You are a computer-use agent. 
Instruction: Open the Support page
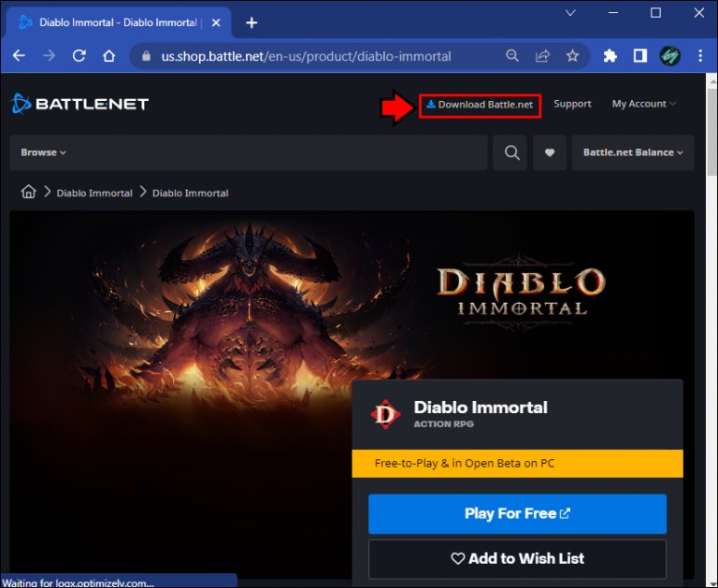[572, 104]
